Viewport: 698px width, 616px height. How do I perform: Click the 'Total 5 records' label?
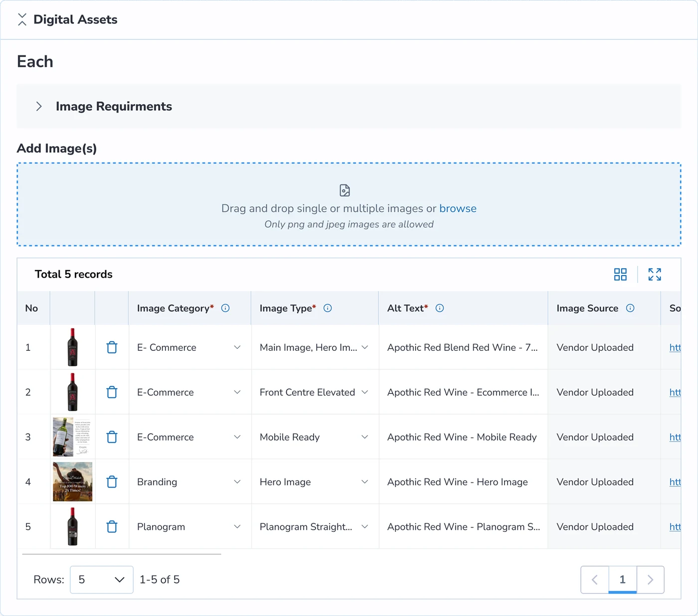coord(74,274)
